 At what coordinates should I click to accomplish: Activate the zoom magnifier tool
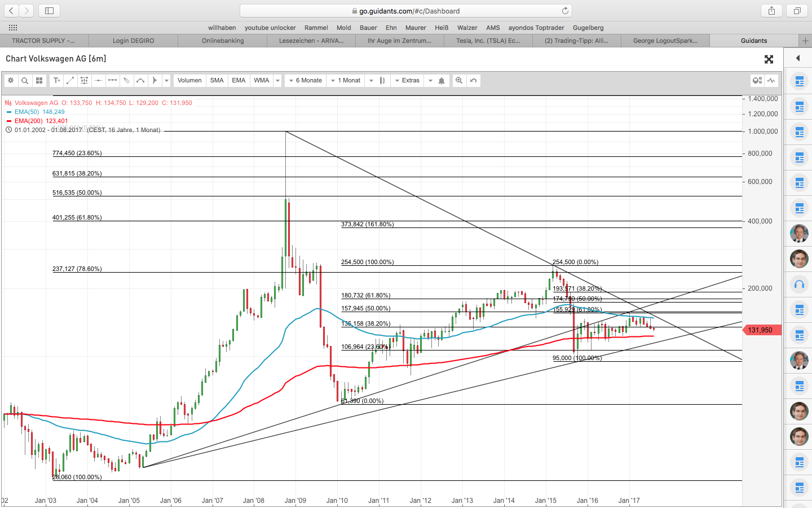(x=459, y=81)
